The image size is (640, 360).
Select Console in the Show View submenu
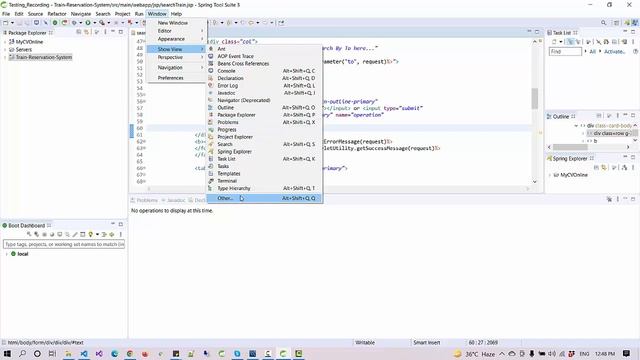click(x=263, y=71)
